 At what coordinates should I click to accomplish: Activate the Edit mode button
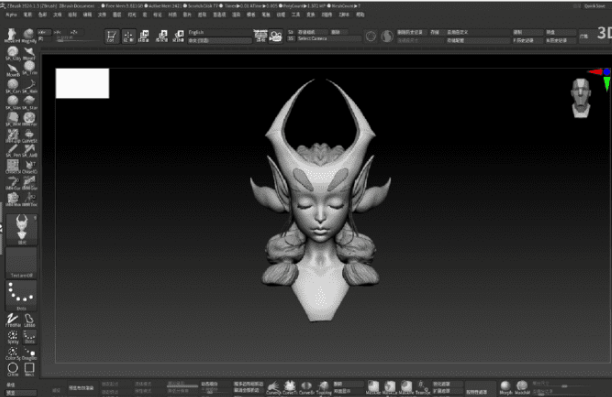pyautogui.click(x=111, y=36)
